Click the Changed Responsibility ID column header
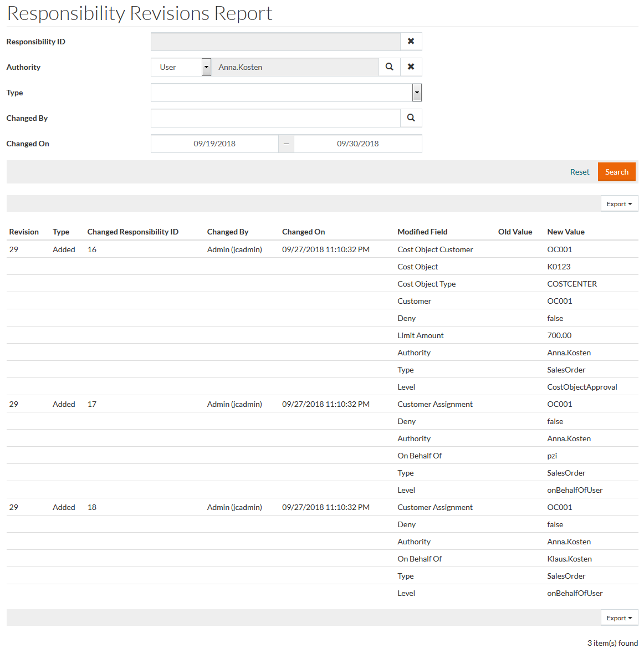 [x=132, y=232]
